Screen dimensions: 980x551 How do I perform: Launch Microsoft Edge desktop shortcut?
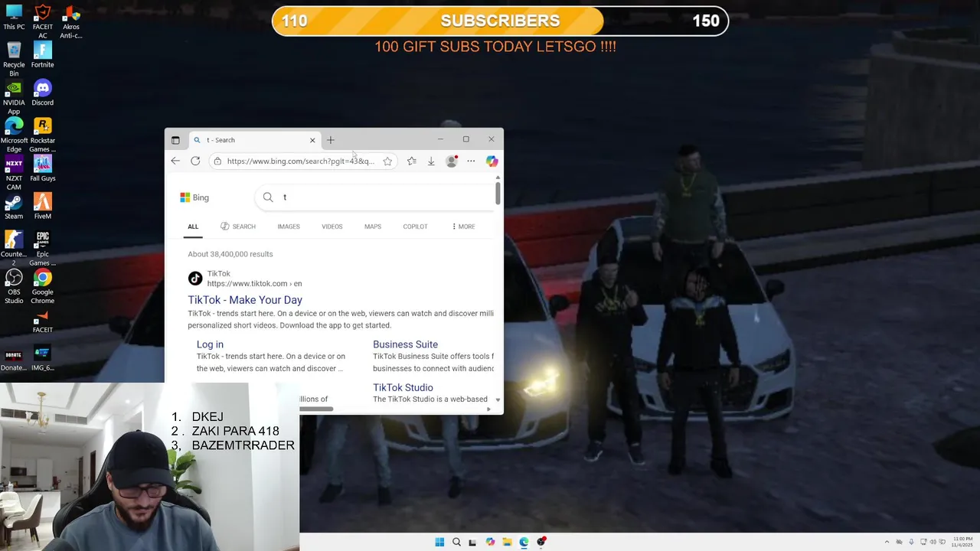(14, 135)
